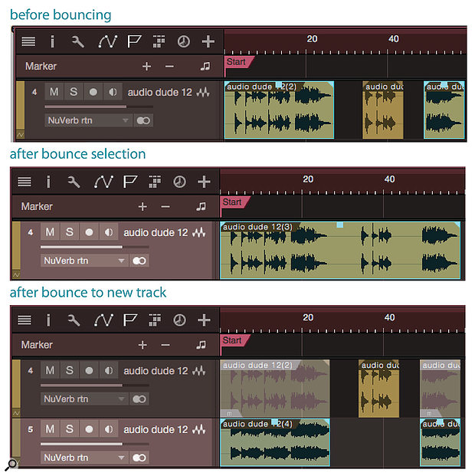
Task: Open the inspector 'i' icon in the top panel
Action: [x=52, y=41]
